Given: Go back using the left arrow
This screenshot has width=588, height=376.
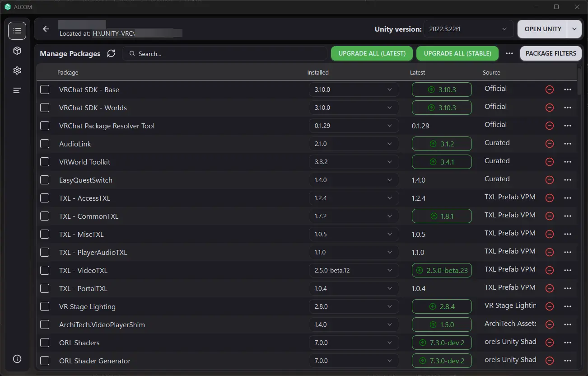Looking at the screenshot, I should click(46, 29).
